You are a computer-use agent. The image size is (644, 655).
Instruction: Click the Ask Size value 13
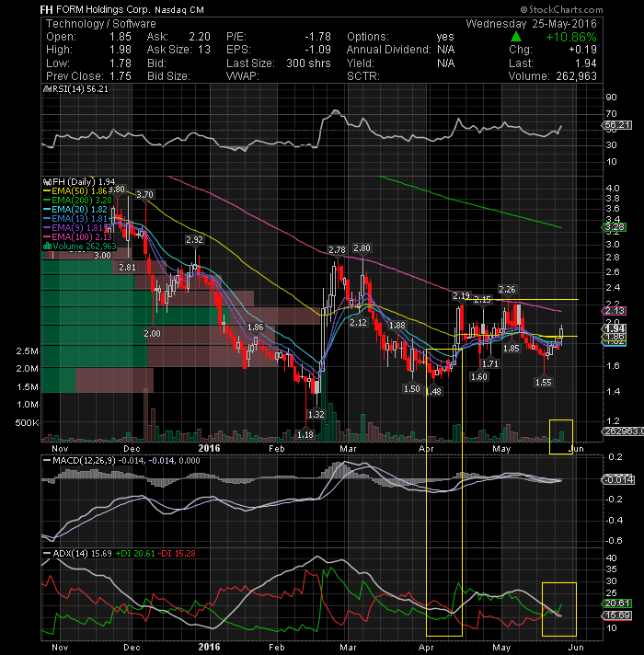click(x=204, y=50)
